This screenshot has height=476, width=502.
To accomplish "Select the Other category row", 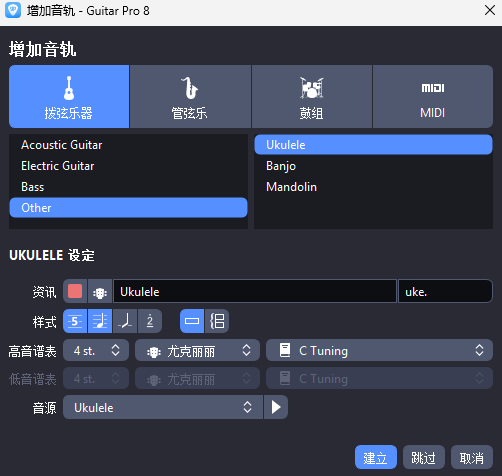I will 128,208.
